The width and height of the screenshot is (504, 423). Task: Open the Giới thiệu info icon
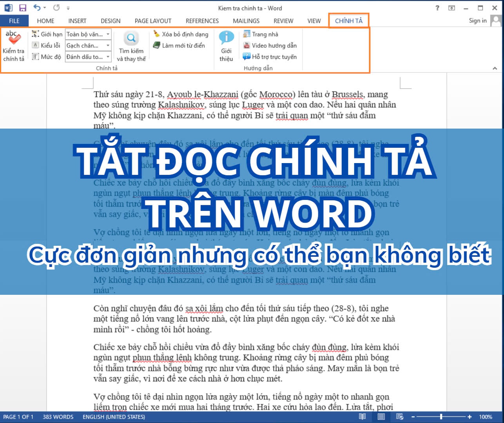coord(226,38)
